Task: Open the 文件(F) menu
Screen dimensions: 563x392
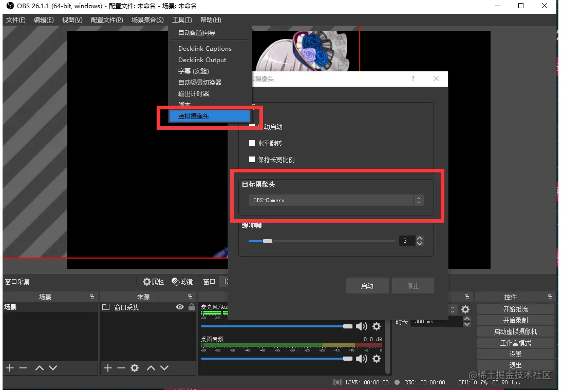Action: pos(15,20)
